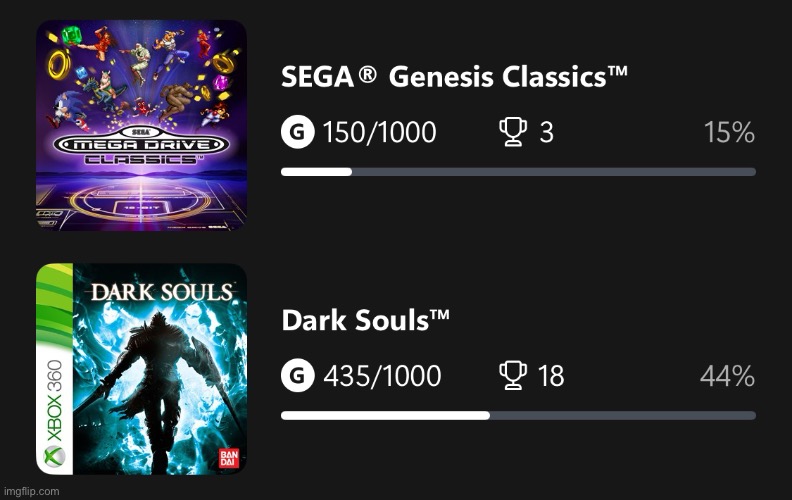
Task: Click the imgflip.com watermark link
Action: [x=31, y=491]
